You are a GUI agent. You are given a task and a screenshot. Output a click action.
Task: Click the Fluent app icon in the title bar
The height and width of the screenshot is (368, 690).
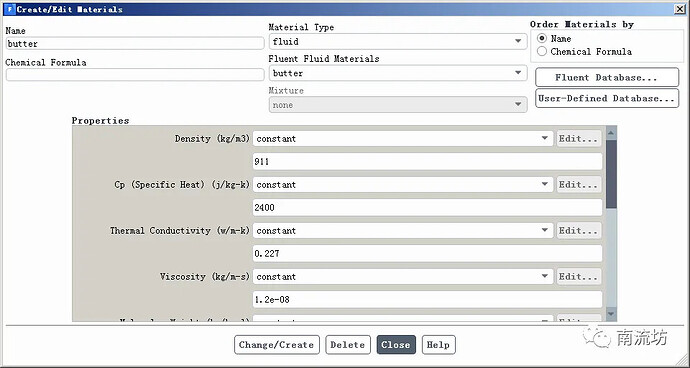point(10,9)
